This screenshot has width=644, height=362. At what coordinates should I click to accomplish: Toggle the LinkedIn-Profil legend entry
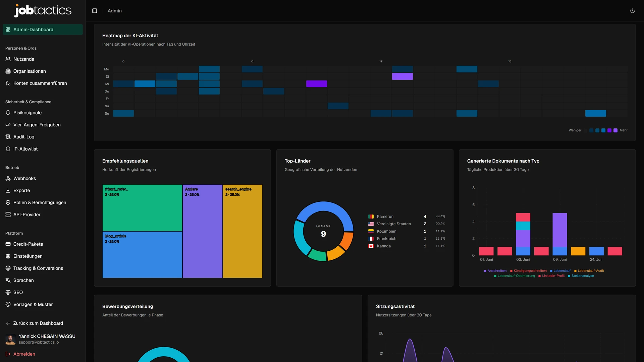[551, 276]
